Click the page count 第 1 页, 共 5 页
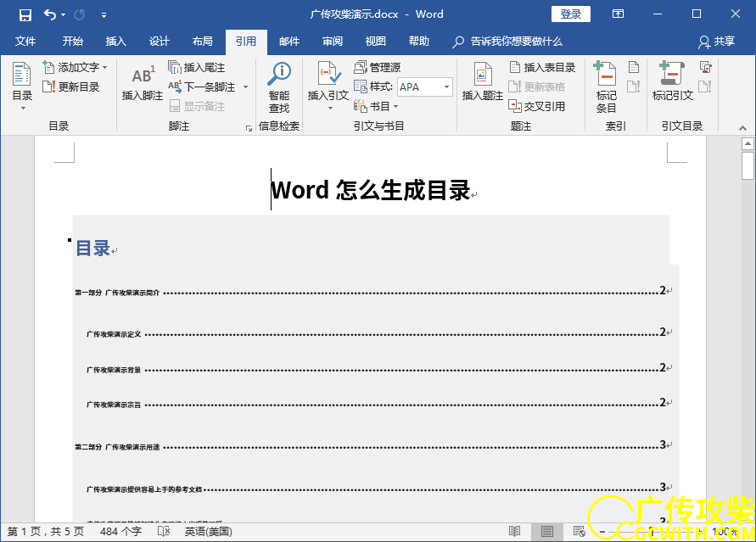The width and height of the screenshot is (756, 542). coord(46,532)
